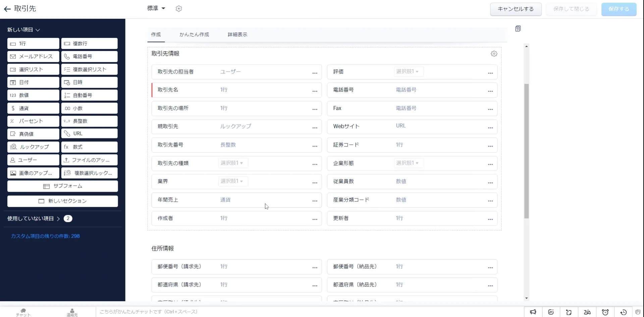Add a 画像のアップロード field
The image size is (644, 317).
pyautogui.click(x=33, y=173)
